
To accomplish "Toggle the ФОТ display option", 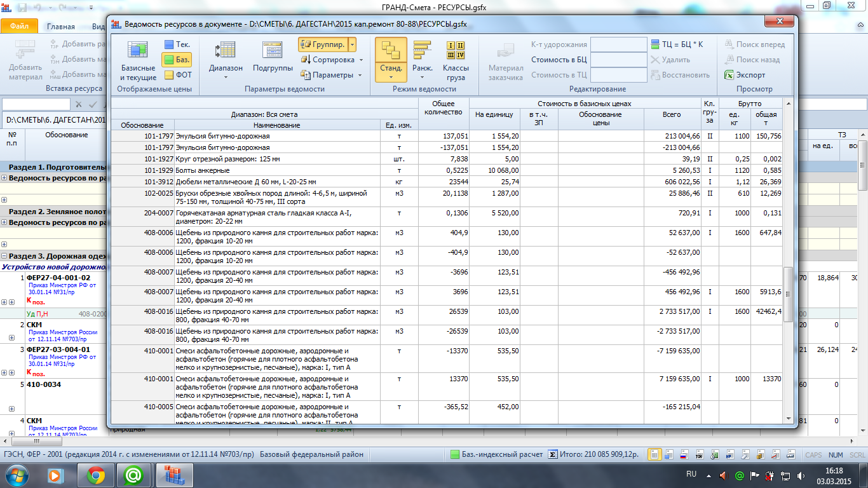I will click(x=177, y=75).
